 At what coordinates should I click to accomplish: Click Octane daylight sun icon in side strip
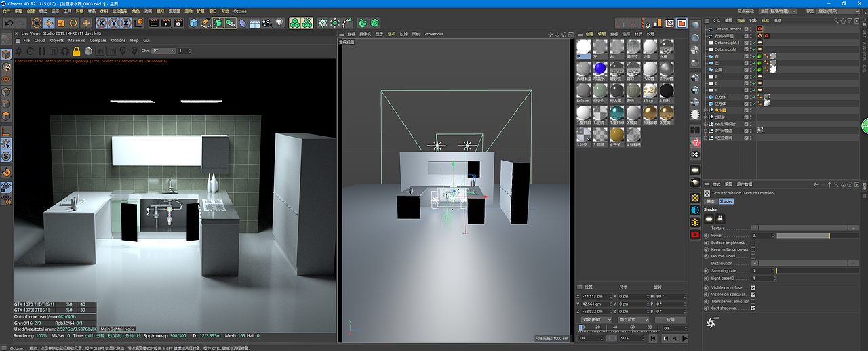coord(695,198)
